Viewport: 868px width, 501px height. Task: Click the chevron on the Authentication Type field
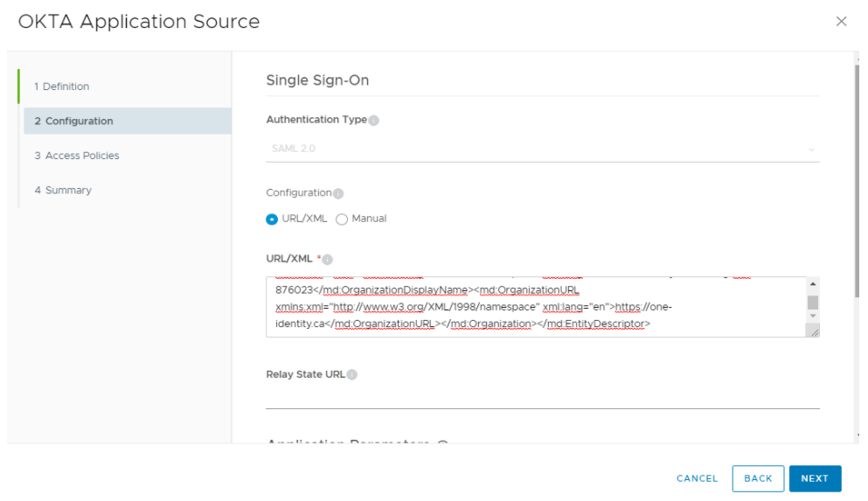click(x=811, y=150)
